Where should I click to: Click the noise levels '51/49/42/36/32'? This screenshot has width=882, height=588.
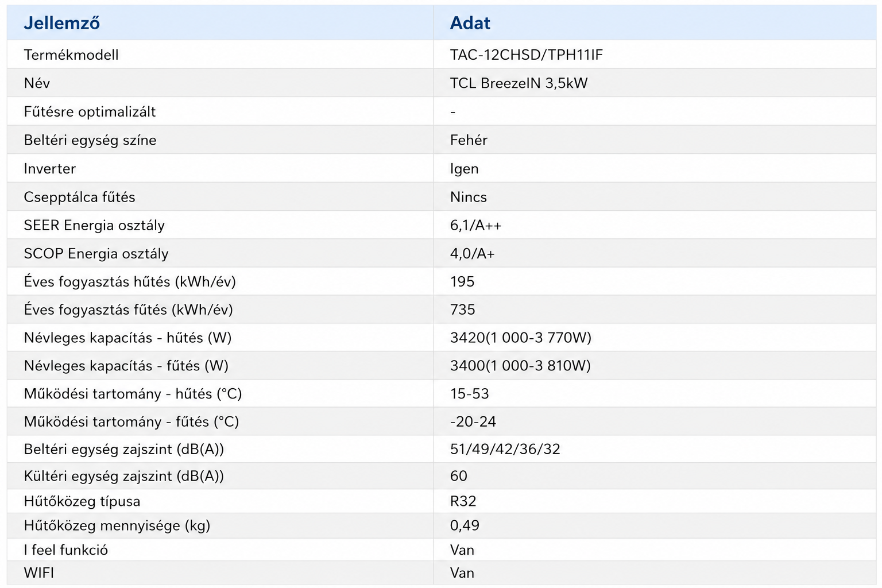[x=505, y=449]
